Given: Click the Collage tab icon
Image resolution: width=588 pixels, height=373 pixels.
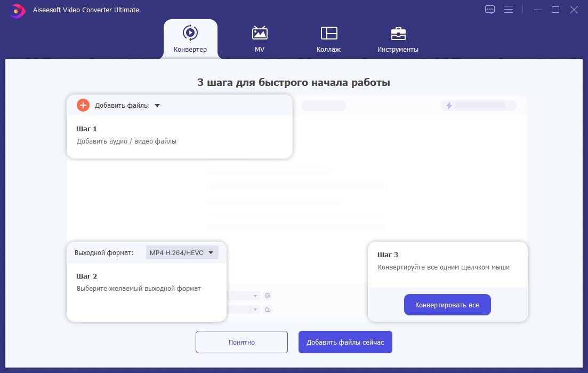Looking at the screenshot, I should tap(329, 34).
